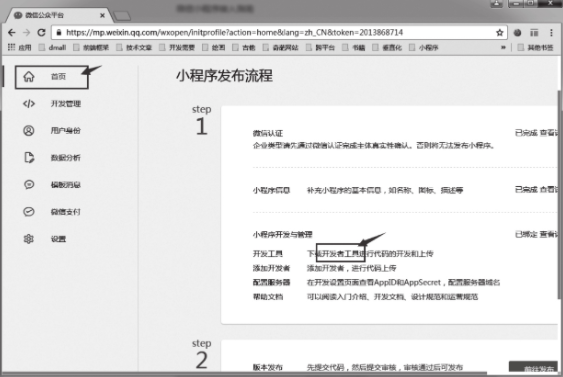Click the page vertical scrollbar

pos(560,194)
